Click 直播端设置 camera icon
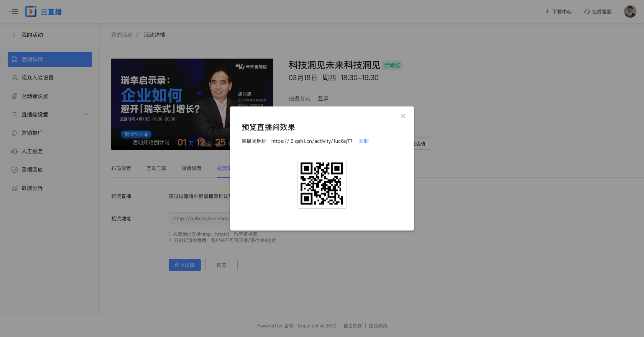This screenshot has width=644, height=337. [x=15, y=115]
